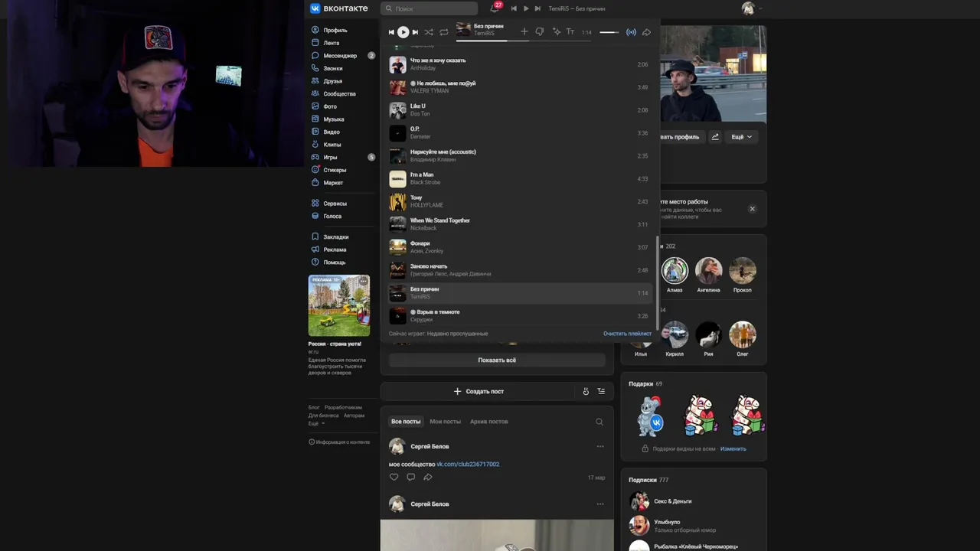Switch to the Все посты tab
This screenshot has height=551, width=980.
(406, 422)
